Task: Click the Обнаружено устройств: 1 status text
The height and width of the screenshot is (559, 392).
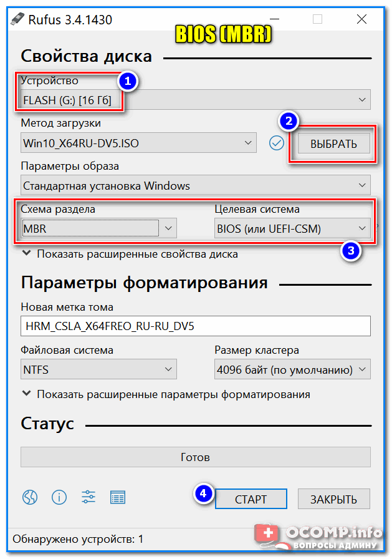Action: pyautogui.click(x=78, y=539)
